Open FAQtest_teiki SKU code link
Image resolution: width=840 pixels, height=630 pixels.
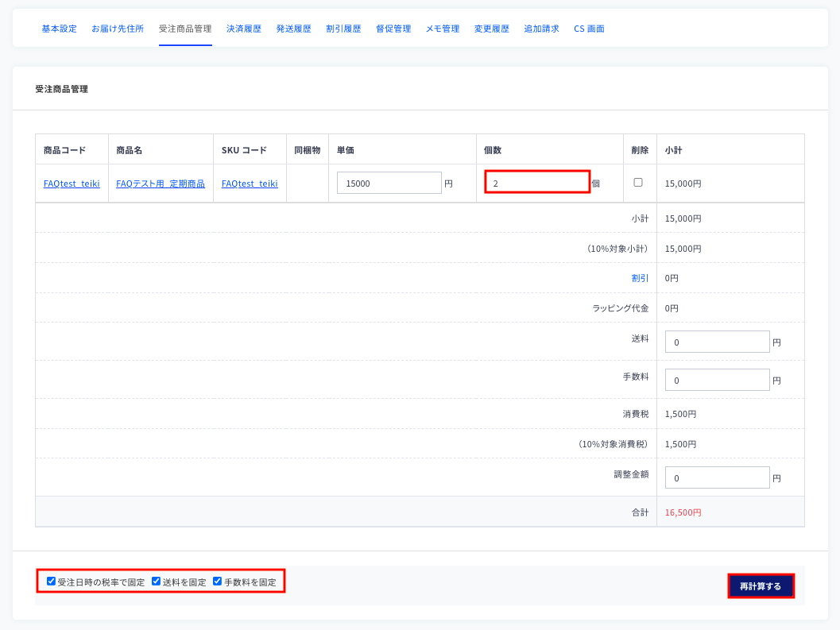tap(250, 184)
